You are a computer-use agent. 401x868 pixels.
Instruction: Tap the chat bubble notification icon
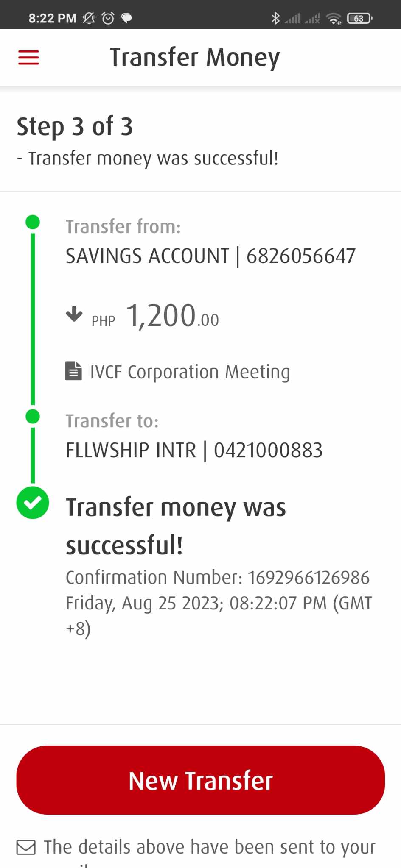pos(126,18)
